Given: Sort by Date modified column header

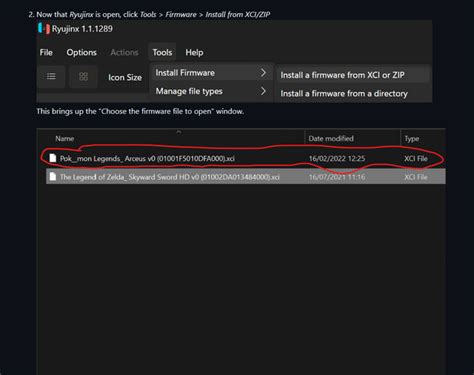Looking at the screenshot, I should tap(331, 138).
